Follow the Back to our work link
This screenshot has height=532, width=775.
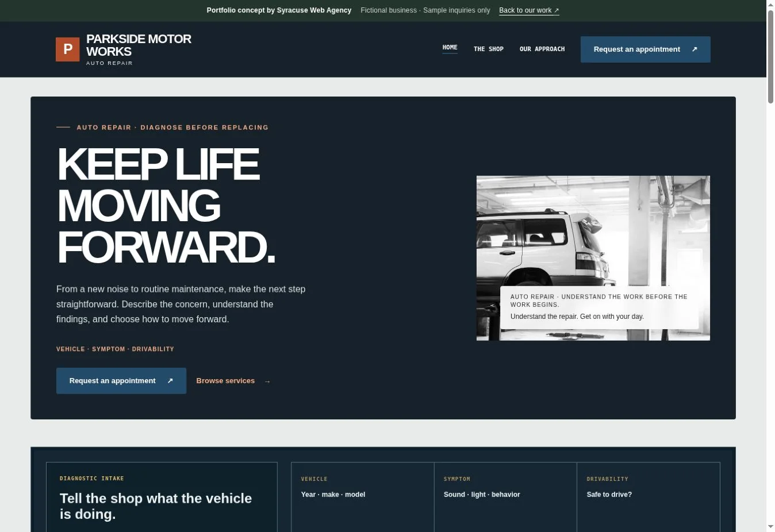529,10
